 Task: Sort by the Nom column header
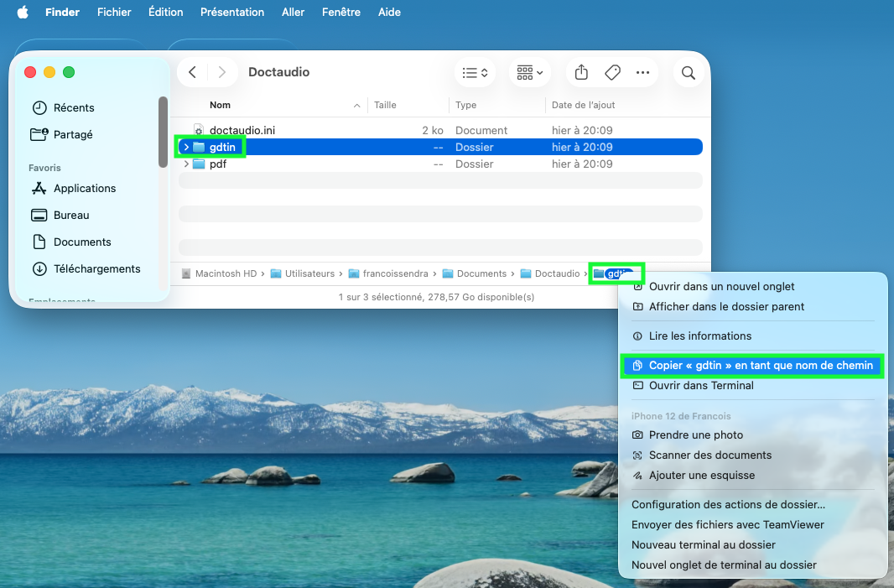(220, 105)
